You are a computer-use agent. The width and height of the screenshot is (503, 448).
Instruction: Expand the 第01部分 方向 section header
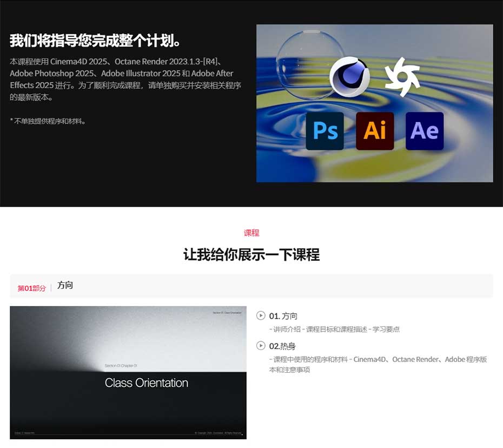251,286
